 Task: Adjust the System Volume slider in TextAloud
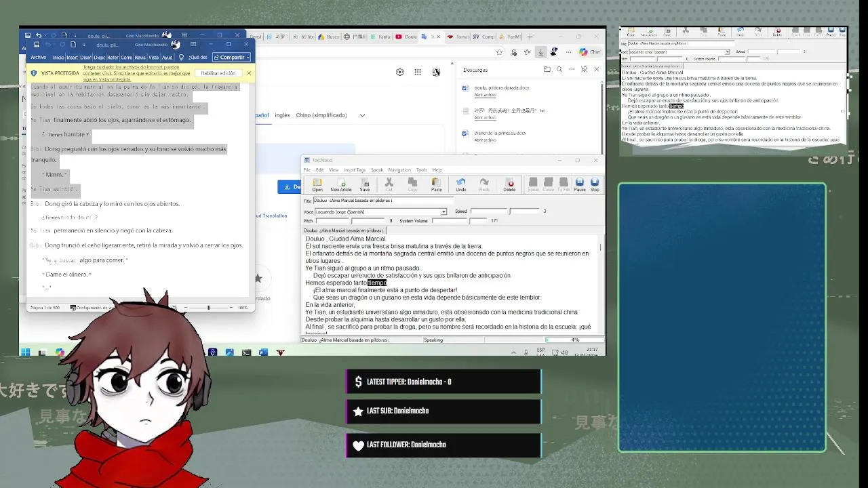point(460,221)
